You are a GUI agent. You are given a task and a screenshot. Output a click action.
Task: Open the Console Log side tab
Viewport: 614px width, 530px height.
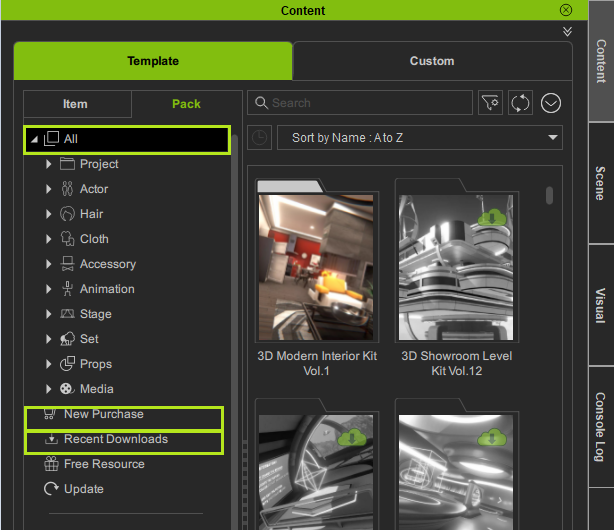[x=601, y=427]
